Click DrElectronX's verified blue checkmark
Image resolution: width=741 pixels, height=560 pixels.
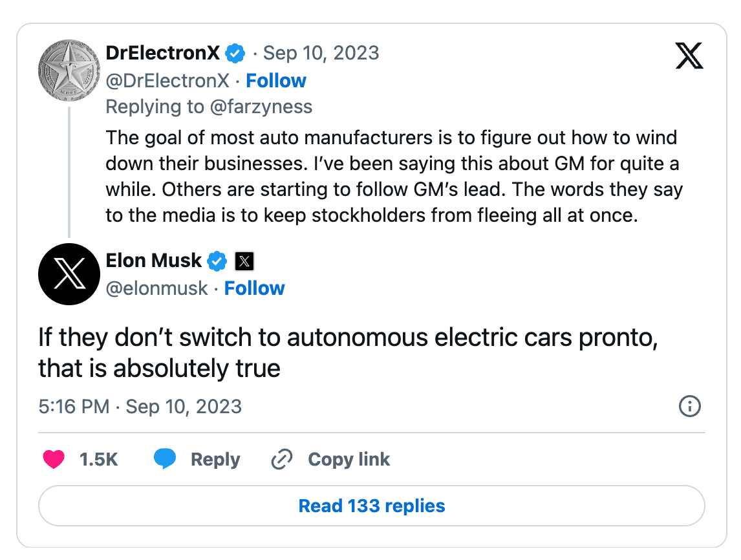tap(234, 53)
